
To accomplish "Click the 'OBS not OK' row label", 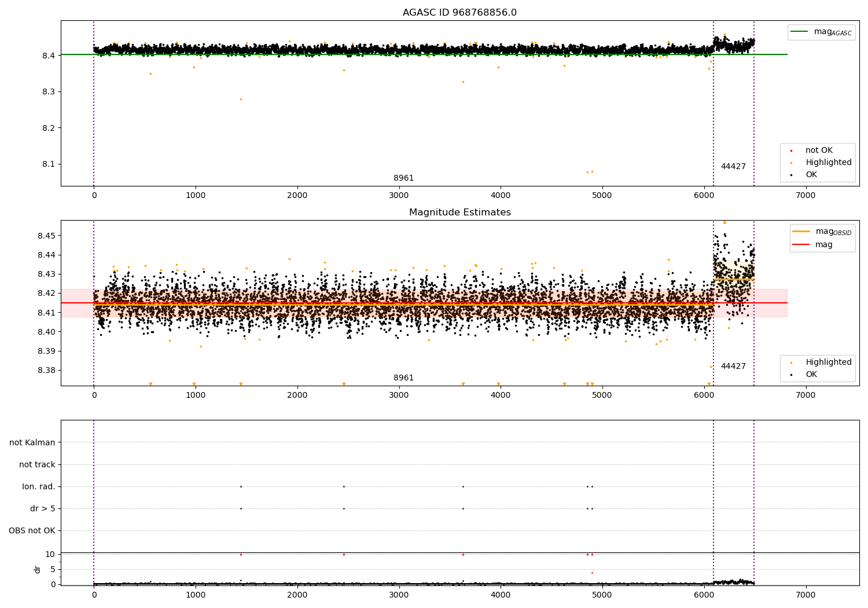I will pos(32,530).
